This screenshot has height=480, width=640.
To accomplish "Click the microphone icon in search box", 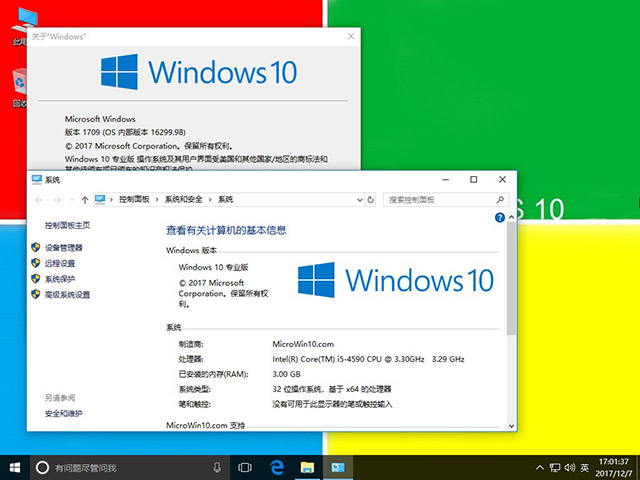I will tap(217, 468).
